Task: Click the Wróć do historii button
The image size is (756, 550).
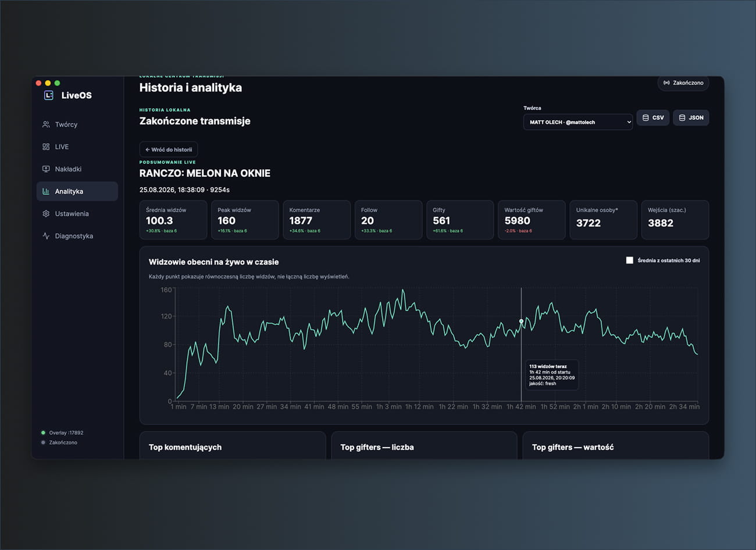Action: [x=169, y=149]
